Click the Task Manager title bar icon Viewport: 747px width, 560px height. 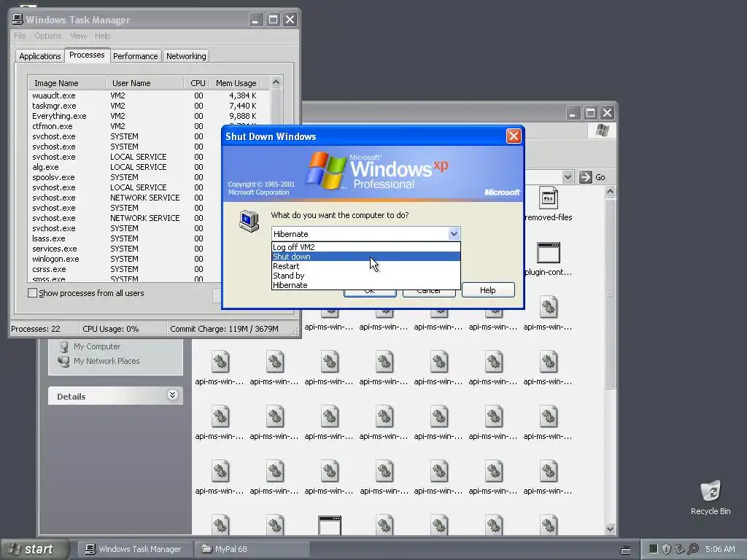pos(18,19)
